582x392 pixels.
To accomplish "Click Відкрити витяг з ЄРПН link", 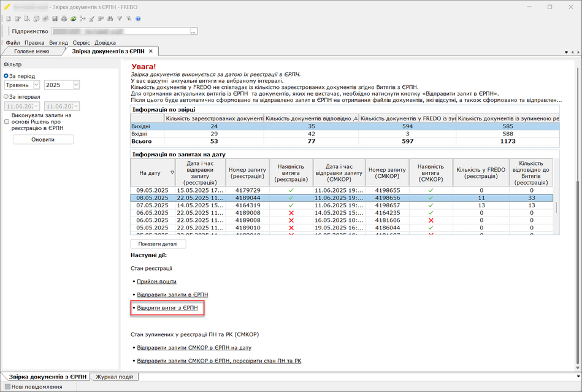I will [x=167, y=308].
